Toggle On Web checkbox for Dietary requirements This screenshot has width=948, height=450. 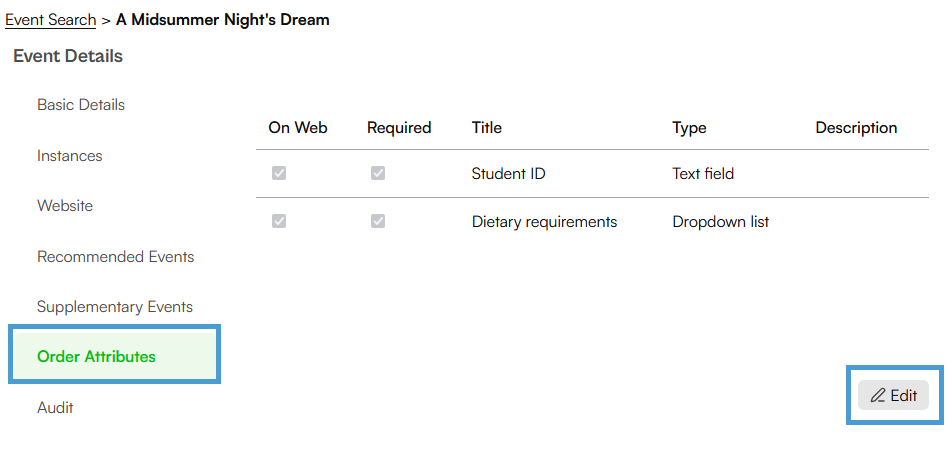coord(279,221)
